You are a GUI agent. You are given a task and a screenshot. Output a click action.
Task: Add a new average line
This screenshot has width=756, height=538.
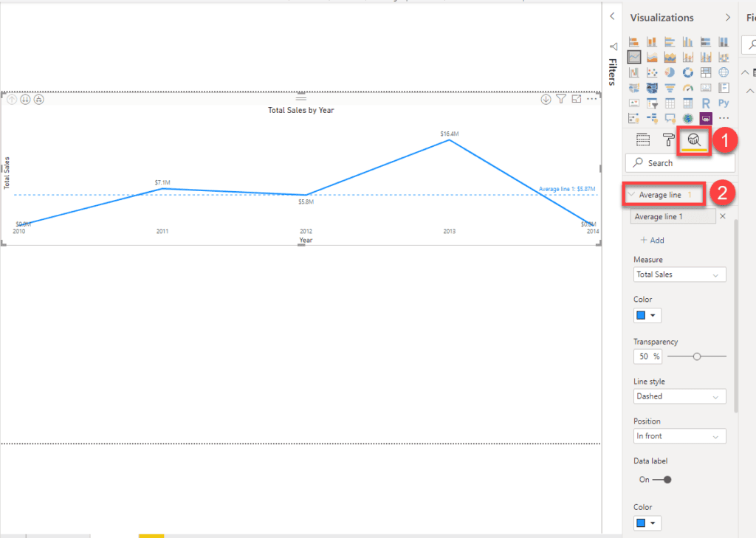tap(652, 240)
